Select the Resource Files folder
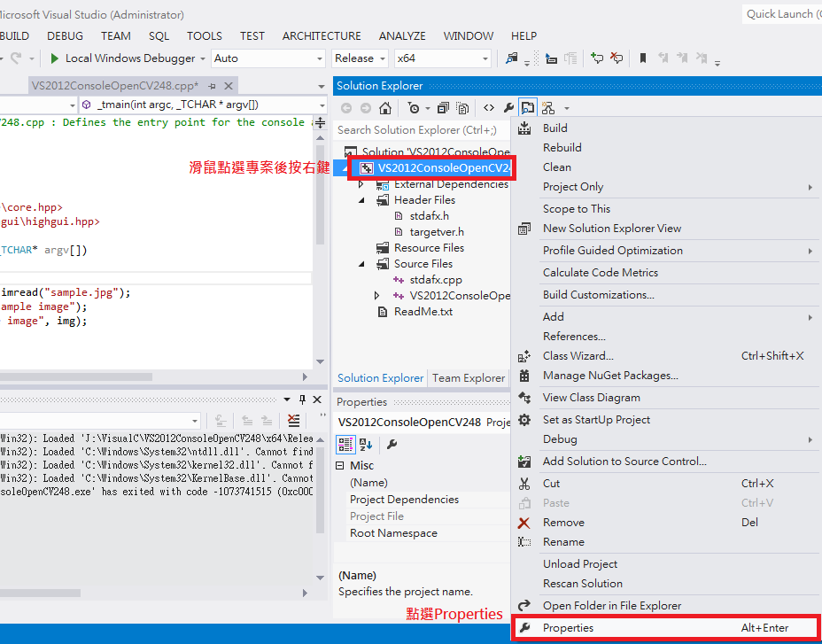Viewport: 822px width, 644px height. [429, 248]
